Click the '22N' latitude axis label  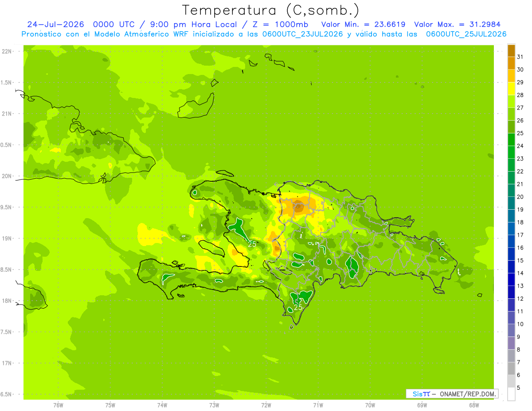click(x=7, y=51)
